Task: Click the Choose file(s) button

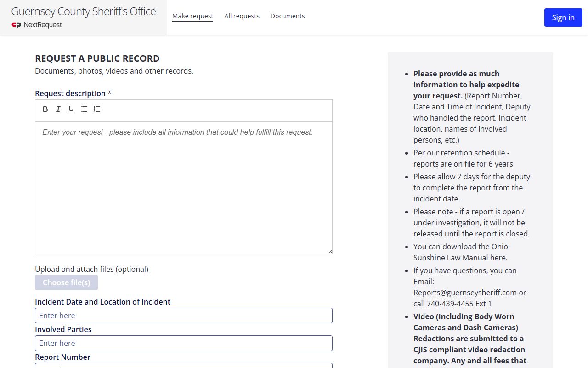Action: coord(66,282)
